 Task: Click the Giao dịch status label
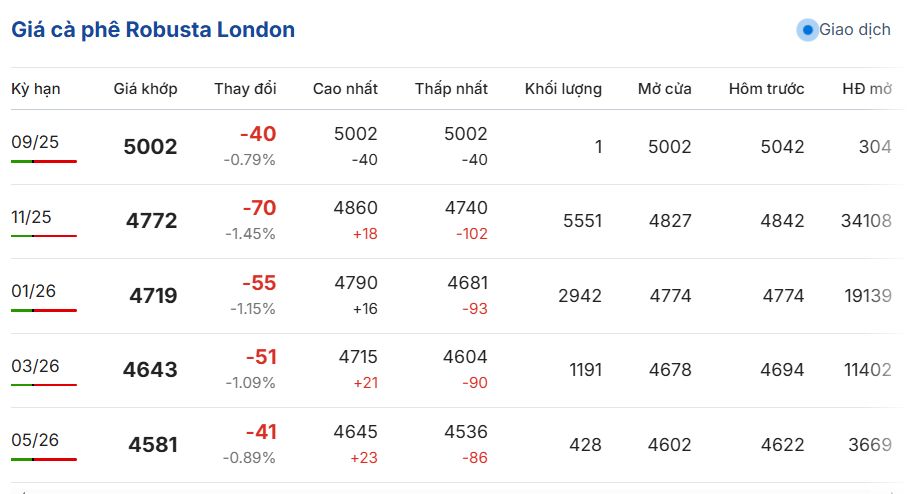pos(855,30)
